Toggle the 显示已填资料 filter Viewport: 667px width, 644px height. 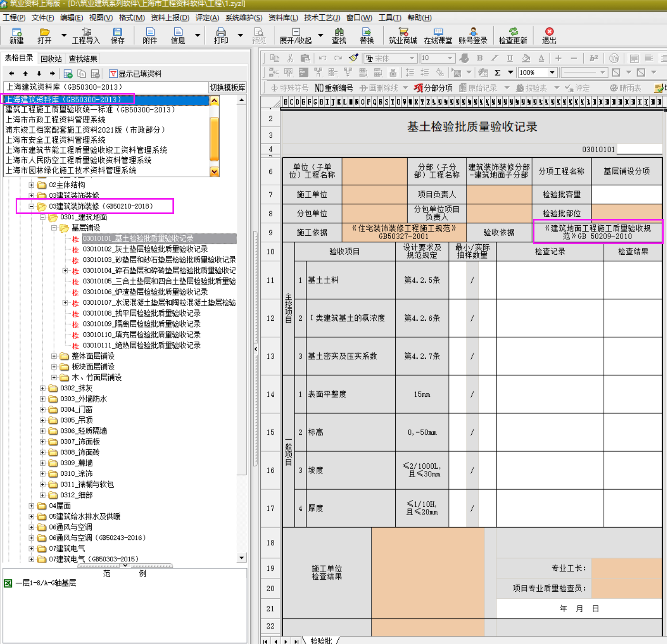135,74
